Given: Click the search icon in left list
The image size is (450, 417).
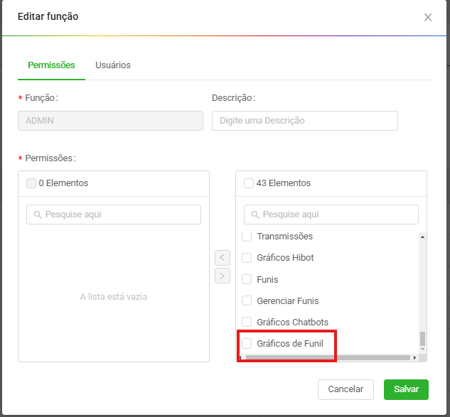Looking at the screenshot, I should (38, 214).
